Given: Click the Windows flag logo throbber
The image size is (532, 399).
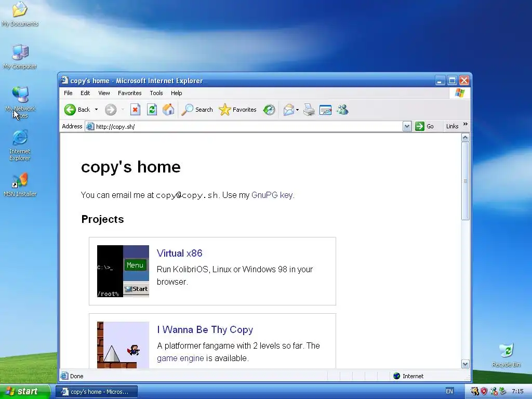Looking at the screenshot, I should coord(460,93).
